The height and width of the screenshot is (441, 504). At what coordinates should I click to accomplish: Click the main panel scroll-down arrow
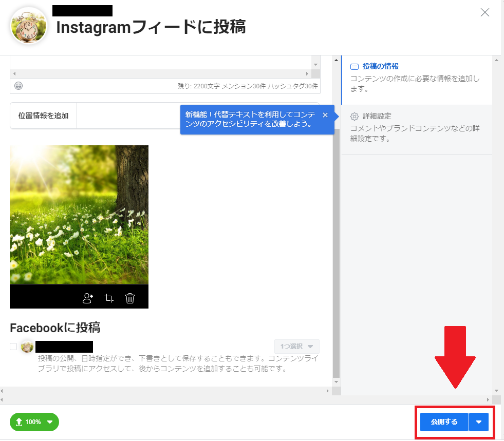[336, 382]
